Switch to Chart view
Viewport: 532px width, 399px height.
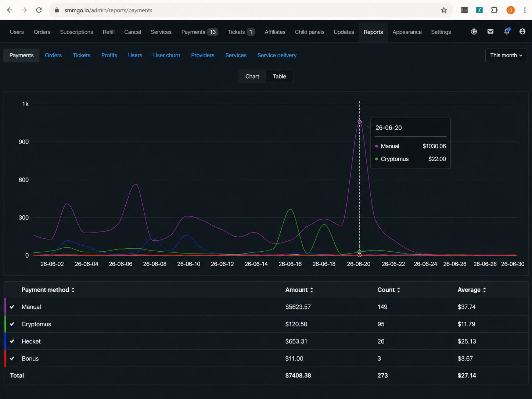point(252,76)
